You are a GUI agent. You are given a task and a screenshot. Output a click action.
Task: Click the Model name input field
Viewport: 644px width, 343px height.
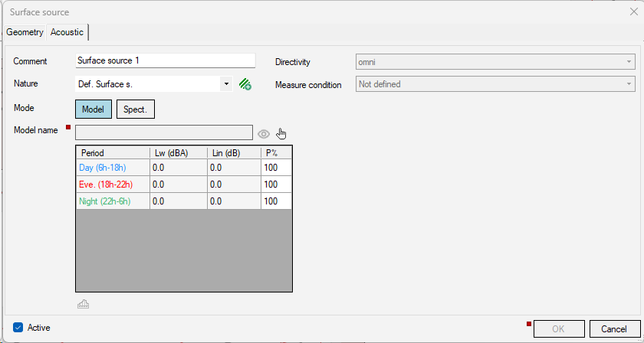(164, 132)
